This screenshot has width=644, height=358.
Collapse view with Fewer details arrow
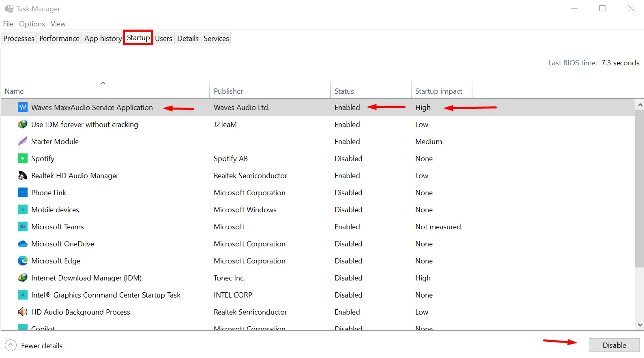tap(11, 345)
